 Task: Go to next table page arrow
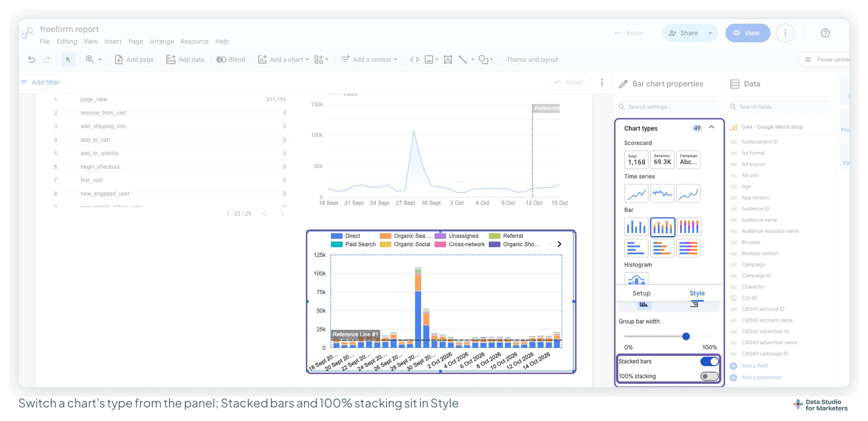(x=282, y=213)
